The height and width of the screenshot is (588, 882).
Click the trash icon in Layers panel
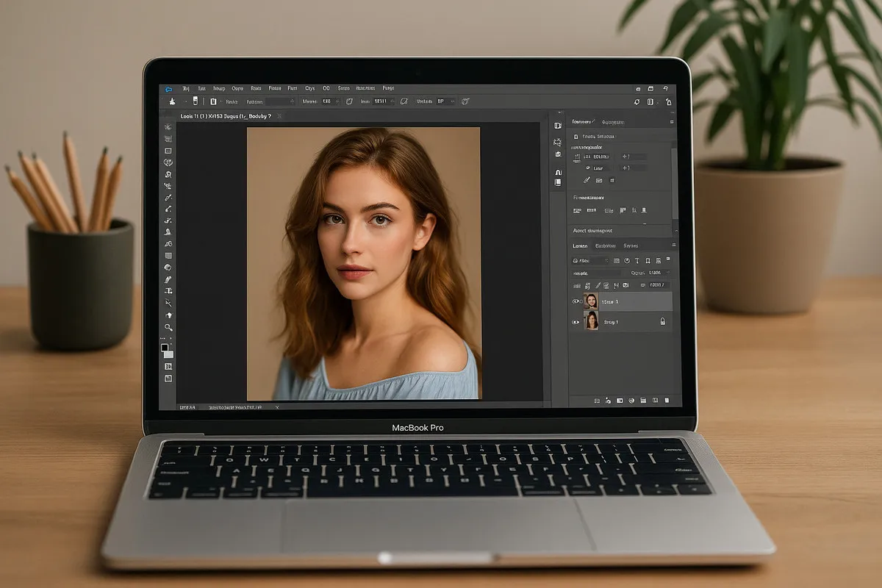(667, 401)
